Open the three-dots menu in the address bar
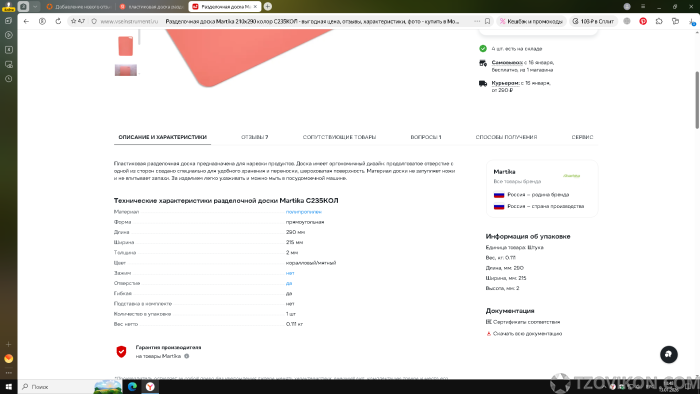The height and width of the screenshot is (394, 700). tap(477, 21)
